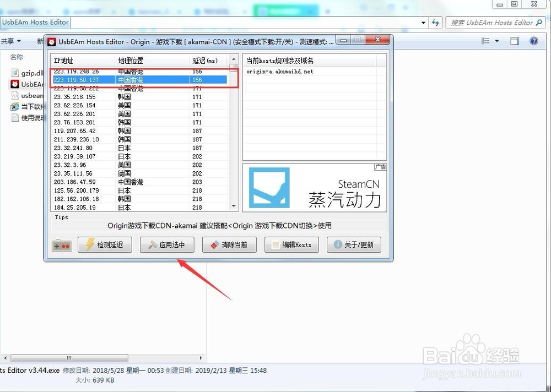Viewport: 551px width, 392px height.
Task: Click the gamepad icon in Hosts Editor
Action: (62, 245)
